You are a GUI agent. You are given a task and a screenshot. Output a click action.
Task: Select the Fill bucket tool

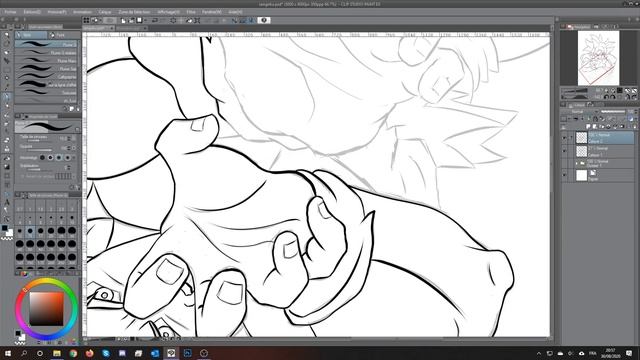tap(7, 158)
